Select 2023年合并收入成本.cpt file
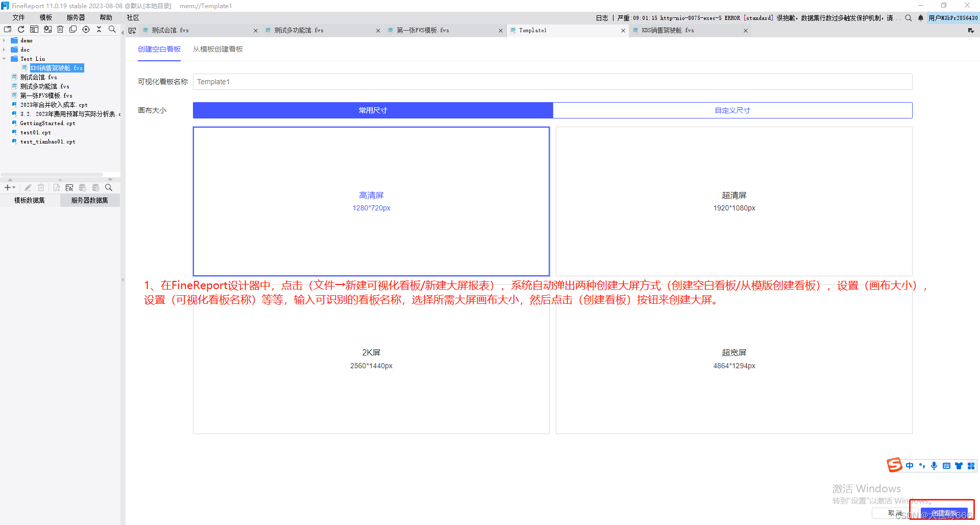 [x=54, y=105]
